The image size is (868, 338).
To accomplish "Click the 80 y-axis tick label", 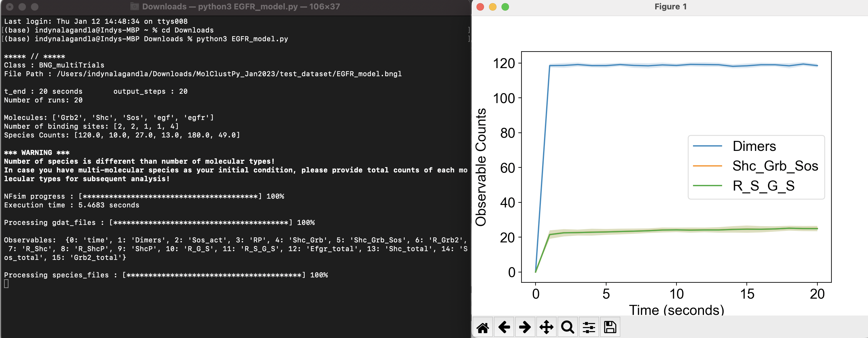I will pos(507,133).
